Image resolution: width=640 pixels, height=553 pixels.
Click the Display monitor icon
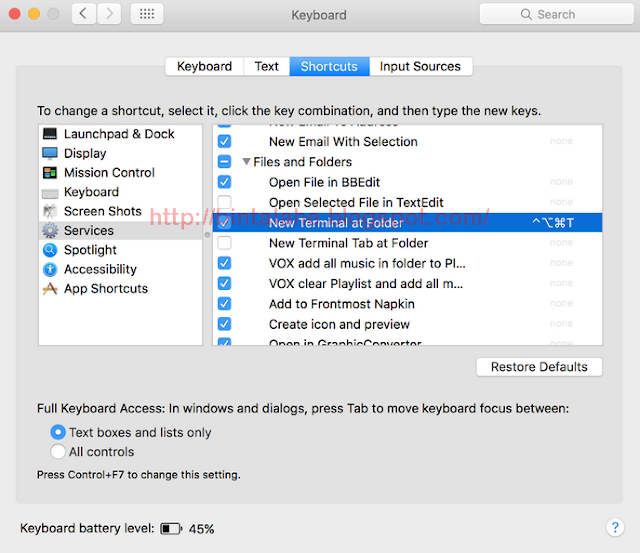(50, 153)
